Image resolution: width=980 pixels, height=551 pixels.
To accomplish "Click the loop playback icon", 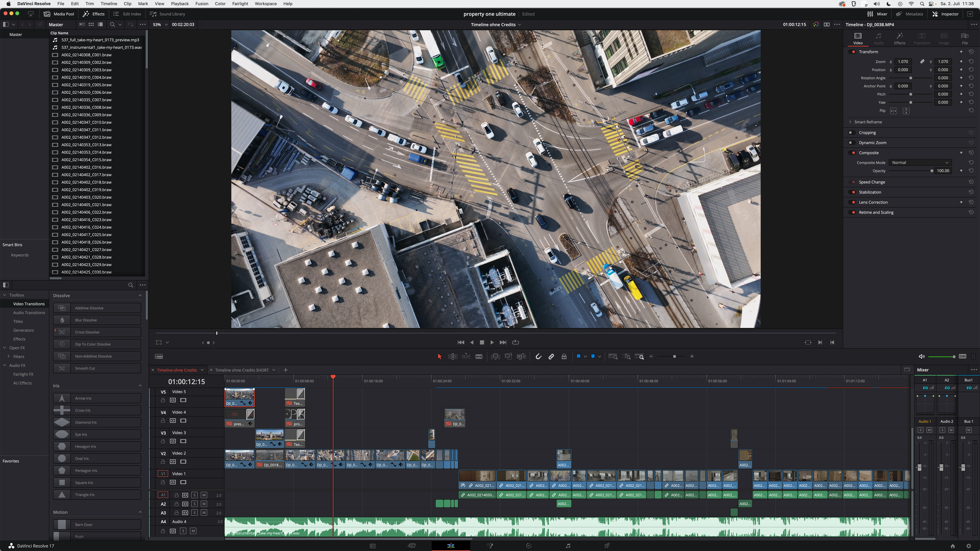I will click(515, 343).
